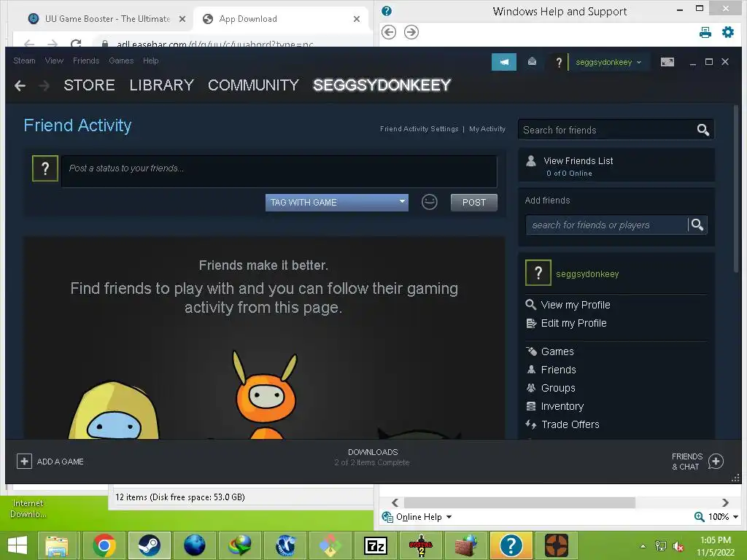Show hidden tray icons arrow
The width and height of the screenshot is (747, 560).
tap(643, 546)
